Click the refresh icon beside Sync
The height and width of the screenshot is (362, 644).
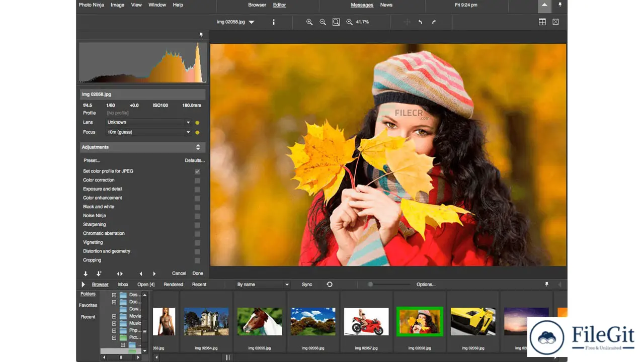click(330, 284)
